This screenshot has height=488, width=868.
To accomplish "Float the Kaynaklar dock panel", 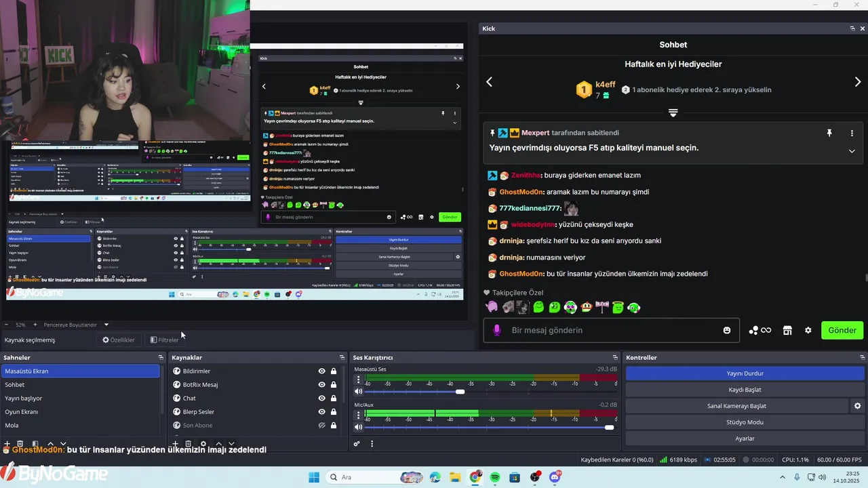I will click(342, 357).
